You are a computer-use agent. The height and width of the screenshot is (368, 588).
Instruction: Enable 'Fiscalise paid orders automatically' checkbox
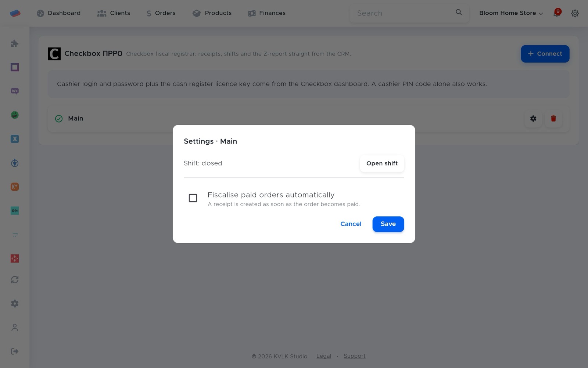(x=193, y=198)
